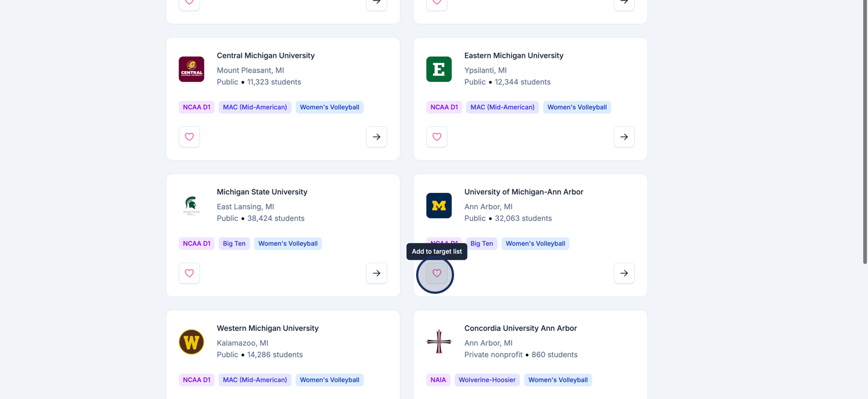Select Women's Volleyball tag on Western Michigan card
868x399 pixels.
329,380
